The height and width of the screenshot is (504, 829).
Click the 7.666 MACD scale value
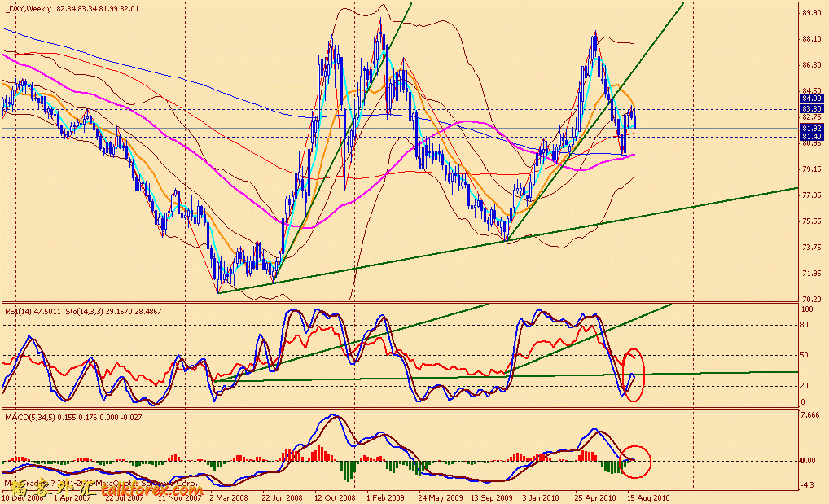pyautogui.click(x=810, y=415)
